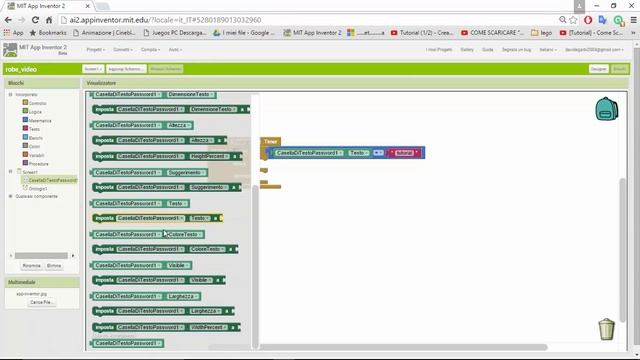640x360 pixels.
Task: Select the imposta WidthPercent block in the flyout
Action: 167,327
